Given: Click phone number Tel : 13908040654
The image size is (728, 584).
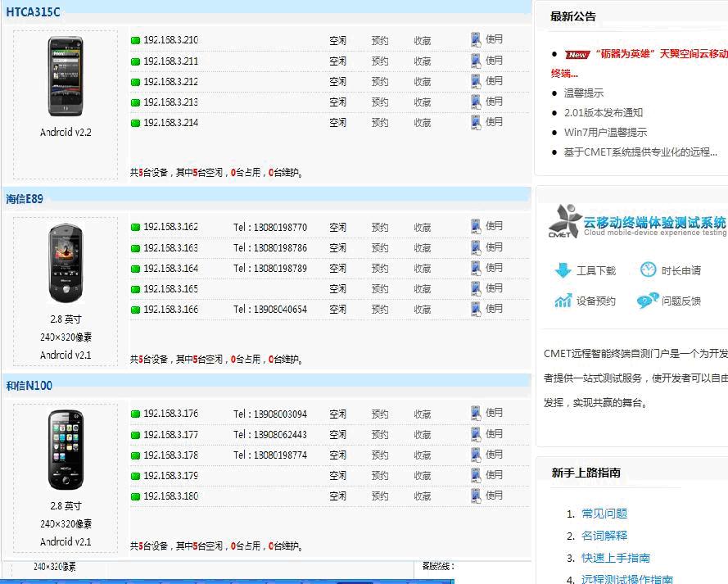Looking at the screenshot, I should [270, 309].
